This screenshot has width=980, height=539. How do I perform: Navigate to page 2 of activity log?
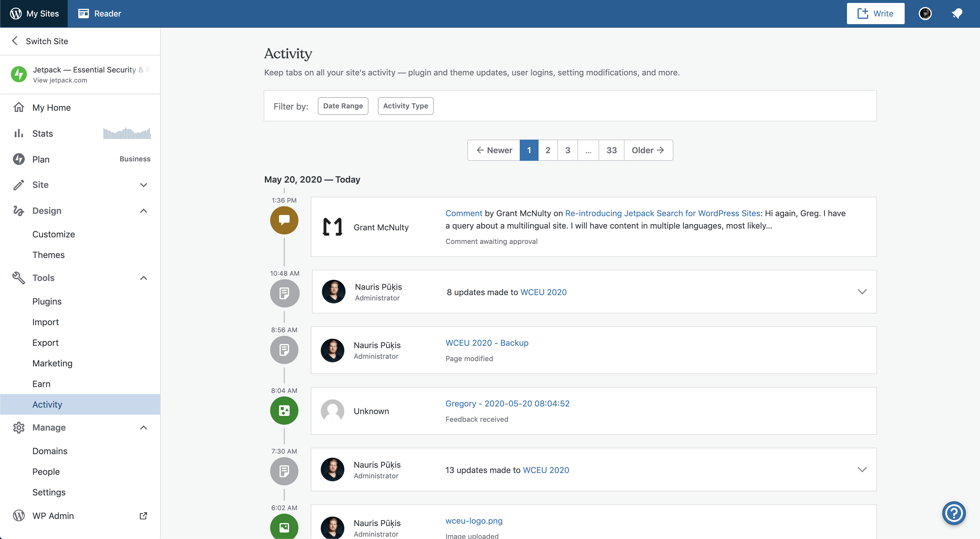(548, 150)
